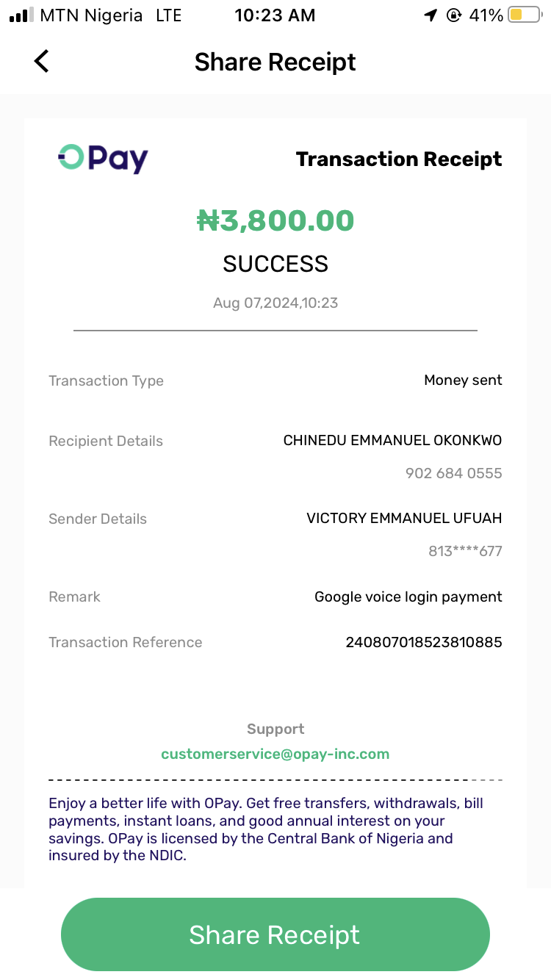This screenshot has height=980, width=551.
Task: Tap the ₦3,800.00 amount
Action: pyautogui.click(x=275, y=220)
